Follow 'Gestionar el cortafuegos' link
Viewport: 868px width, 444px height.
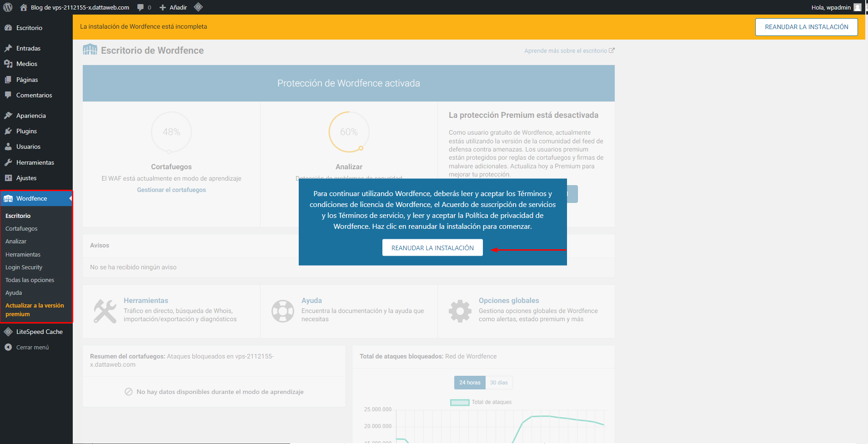tap(171, 190)
